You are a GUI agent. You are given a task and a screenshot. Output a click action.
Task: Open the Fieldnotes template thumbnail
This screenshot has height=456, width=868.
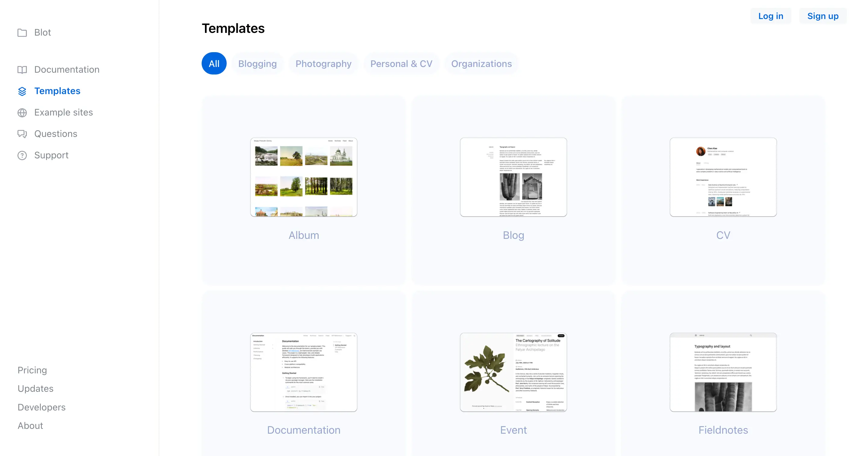(x=723, y=372)
